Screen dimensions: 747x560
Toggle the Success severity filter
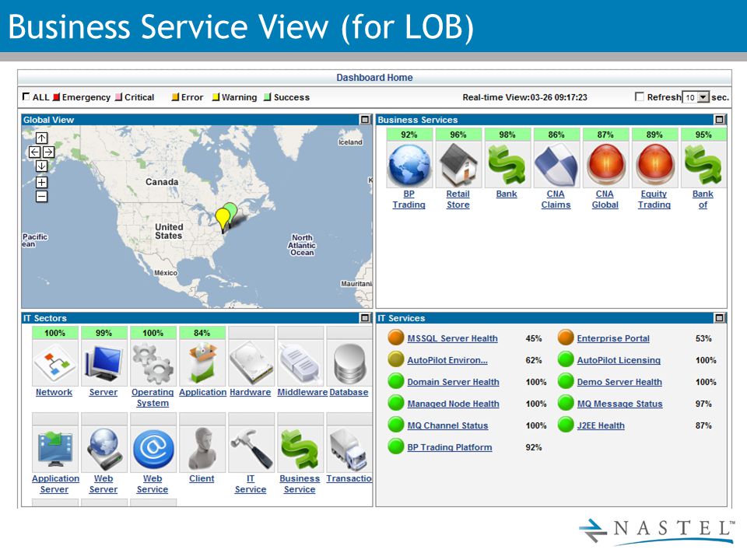point(268,97)
